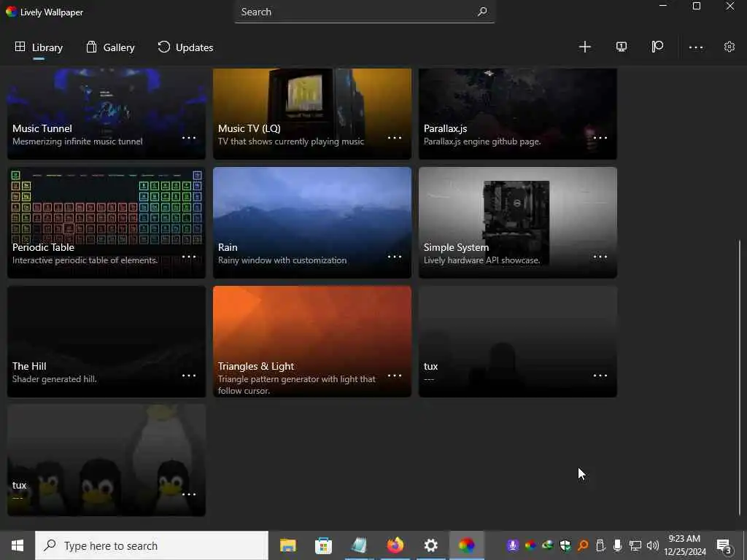Viewport: 747px width, 560px height.
Task: Open options for the penguin tux wallpaper
Action: tap(189, 494)
